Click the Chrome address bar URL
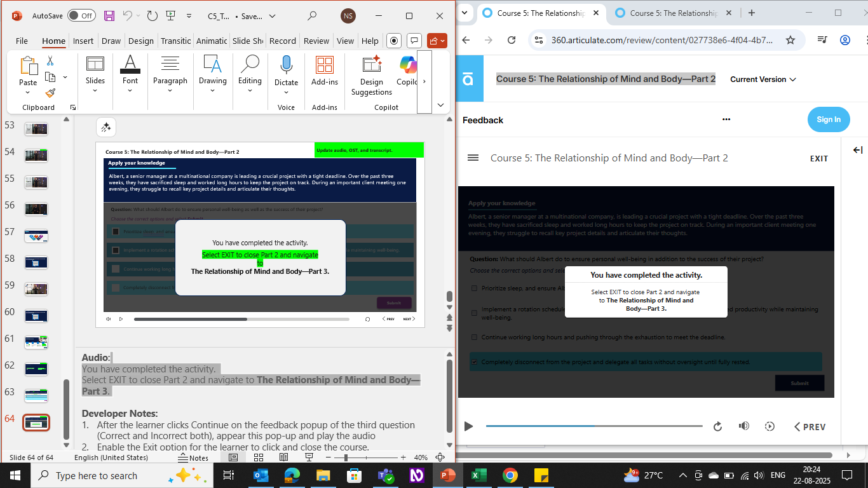This screenshot has width=868, height=488. (x=662, y=40)
